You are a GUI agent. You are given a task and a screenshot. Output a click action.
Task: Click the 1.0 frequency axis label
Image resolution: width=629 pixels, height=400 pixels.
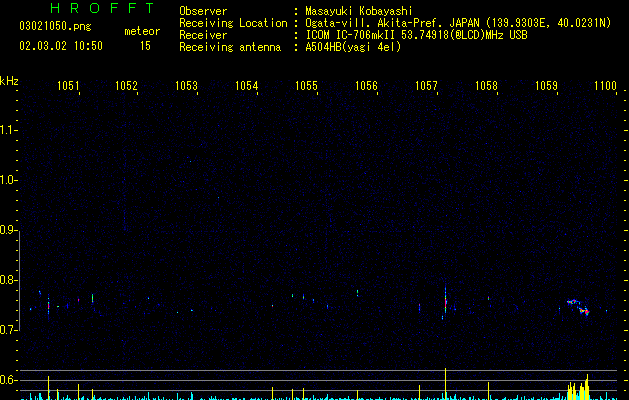point(8,180)
